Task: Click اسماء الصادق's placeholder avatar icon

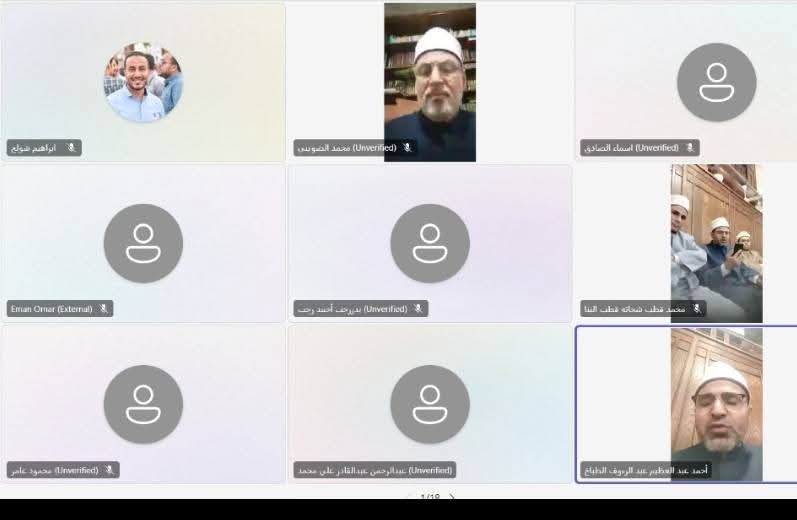Action: [716, 82]
